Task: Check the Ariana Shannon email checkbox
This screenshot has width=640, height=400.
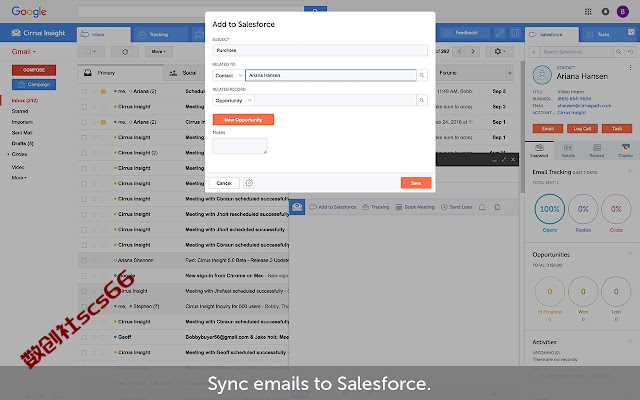Action: point(84,260)
